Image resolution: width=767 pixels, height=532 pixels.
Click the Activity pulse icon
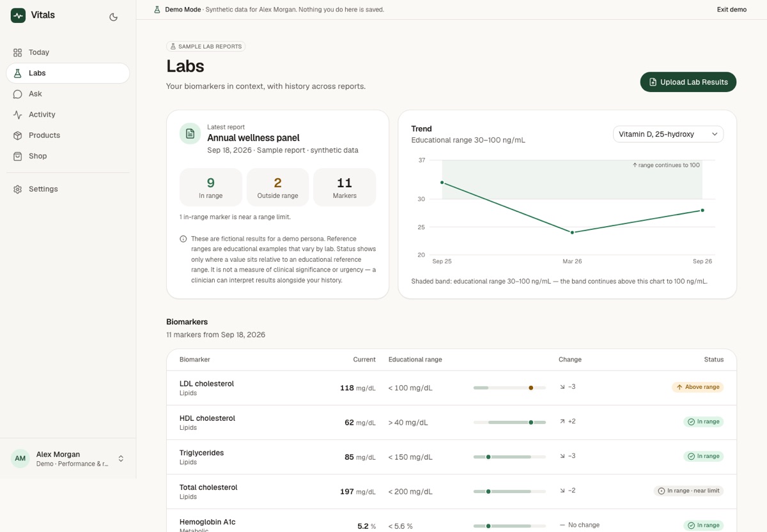coord(18,115)
